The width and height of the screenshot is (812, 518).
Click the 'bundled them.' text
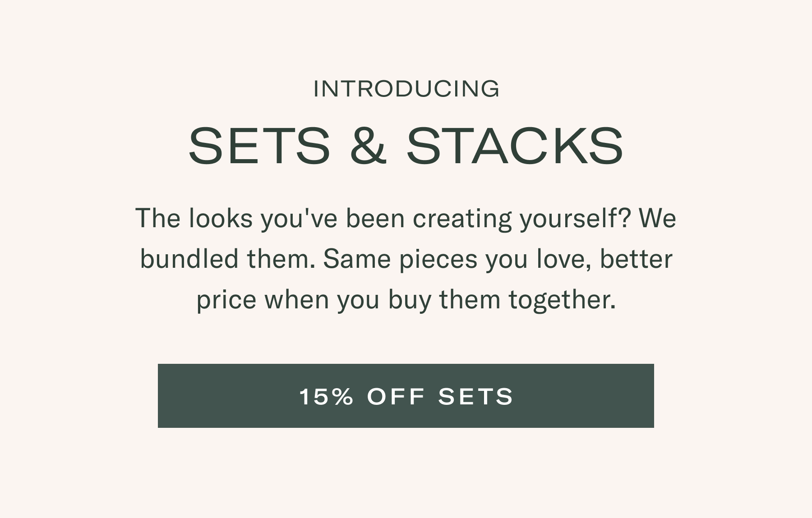click(x=227, y=259)
